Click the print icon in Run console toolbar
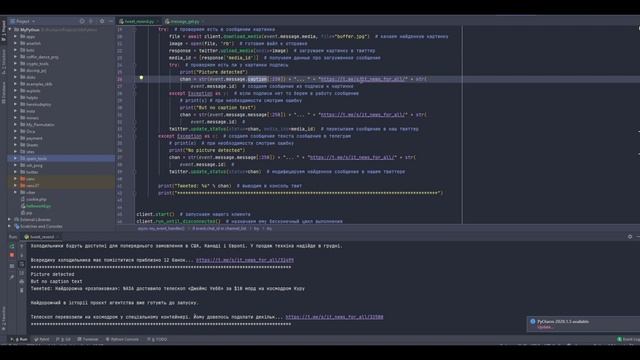 pos(22,282)
